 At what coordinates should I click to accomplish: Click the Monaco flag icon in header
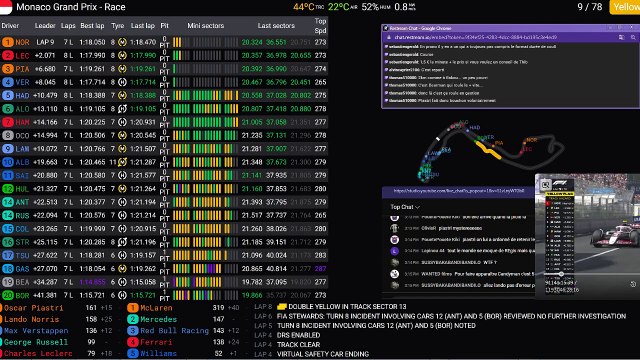6,7
